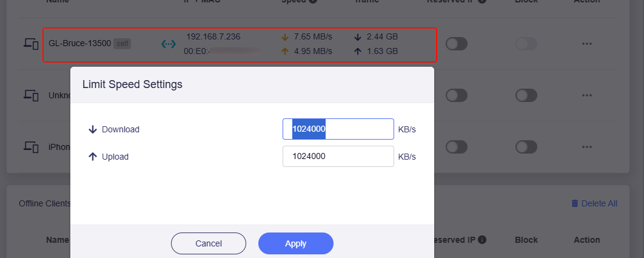Image resolution: width=644 pixels, height=258 pixels.
Task: Click the GL-Bruce-13500 device icon
Action: pyautogui.click(x=31, y=44)
